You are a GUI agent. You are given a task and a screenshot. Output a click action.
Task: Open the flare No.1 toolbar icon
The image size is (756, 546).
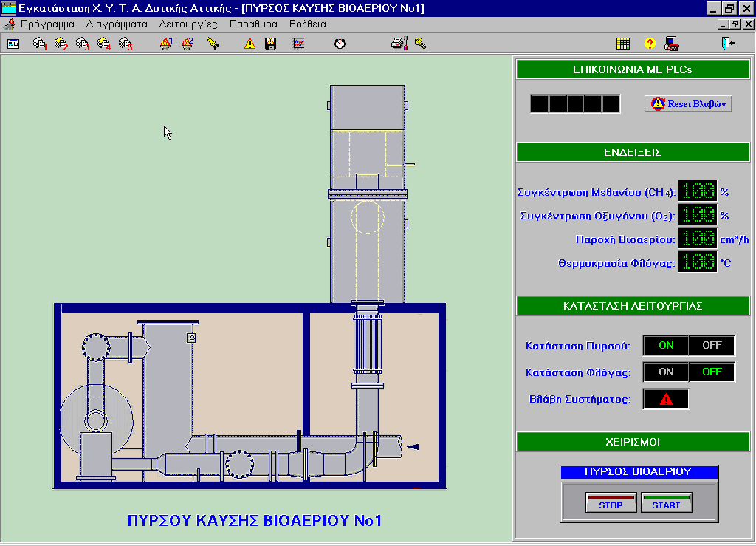[x=166, y=44]
